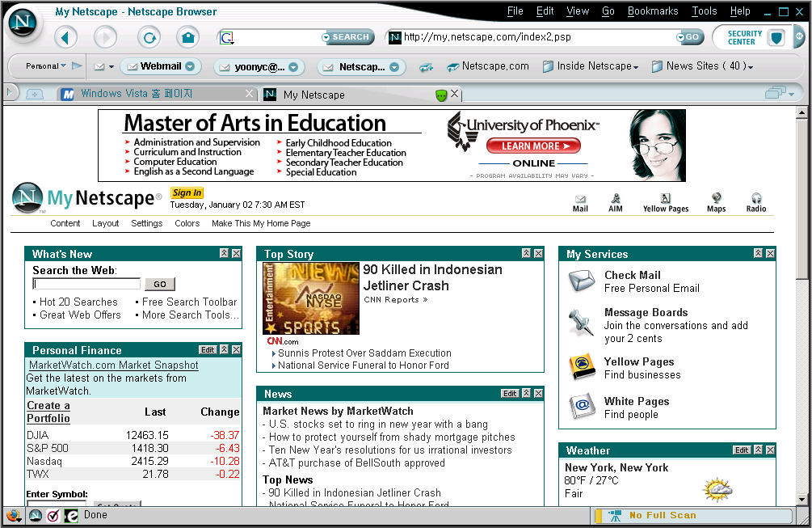Click the White Pages at-sign icon
The height and width of the screenshot is (528, 812).
point(582,406)
